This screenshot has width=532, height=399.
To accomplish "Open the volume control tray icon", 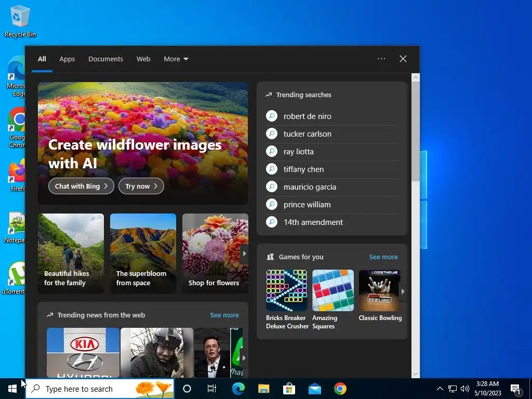I will (x=465, y=389).
